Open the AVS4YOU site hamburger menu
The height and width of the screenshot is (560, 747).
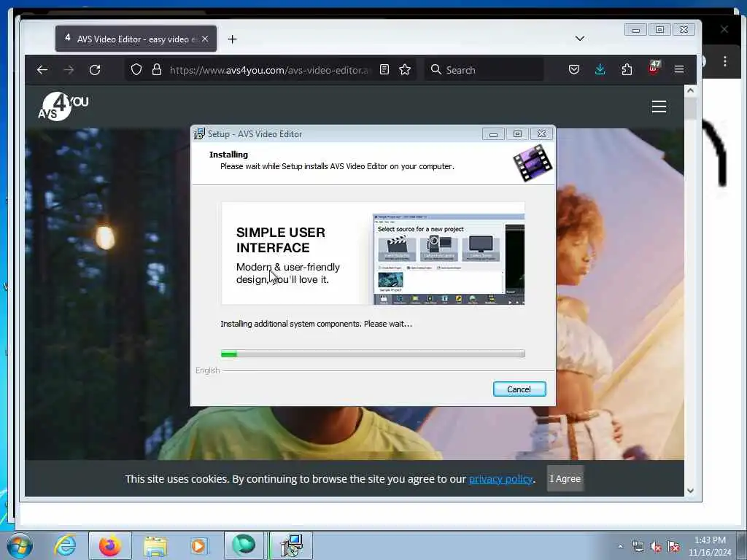coord(659,106)
